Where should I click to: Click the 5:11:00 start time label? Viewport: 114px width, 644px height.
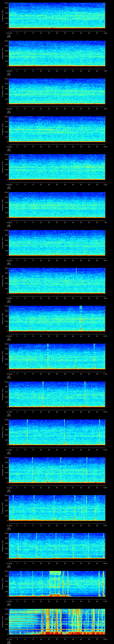tap(9, 412)
